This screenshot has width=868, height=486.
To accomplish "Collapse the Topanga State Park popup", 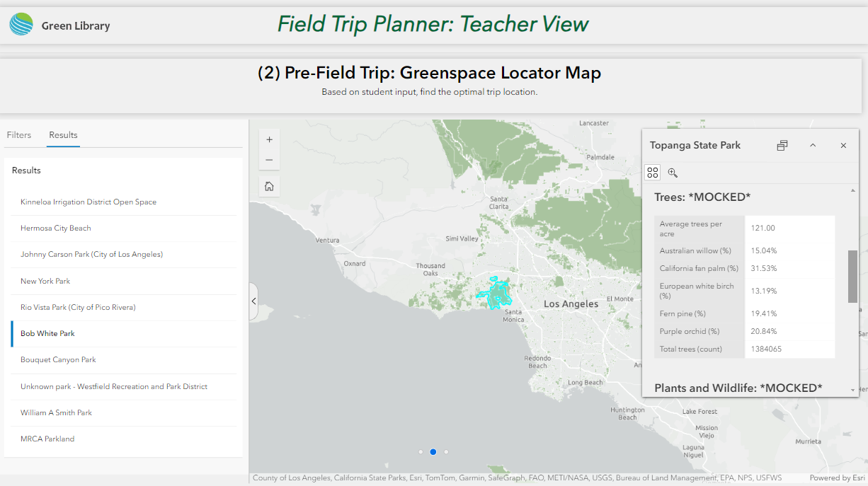I will point(813,146).
